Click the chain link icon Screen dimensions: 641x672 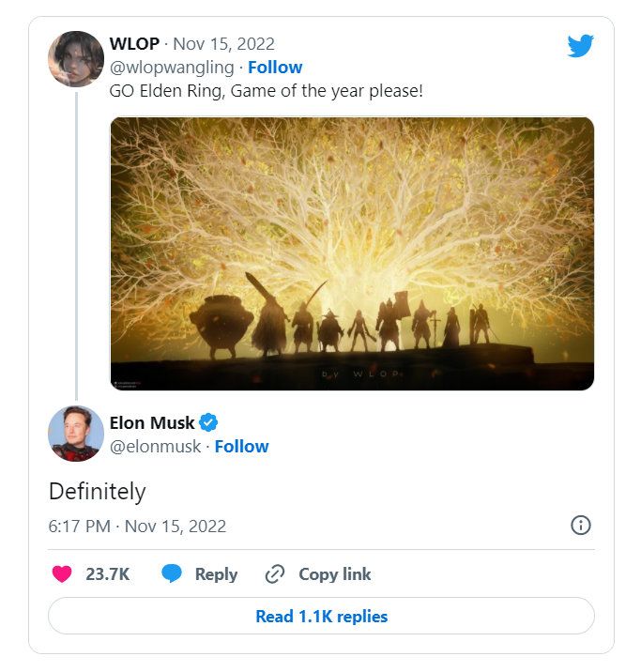point(275,574)
